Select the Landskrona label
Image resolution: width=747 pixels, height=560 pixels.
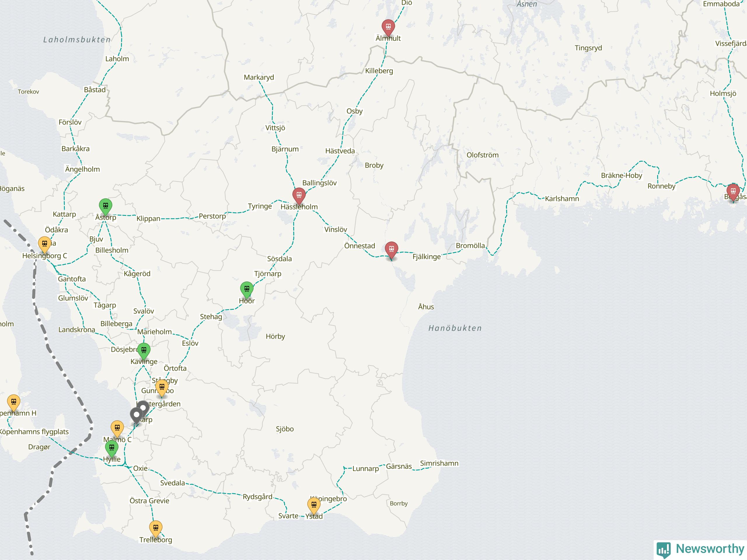[x=76, y=330]
